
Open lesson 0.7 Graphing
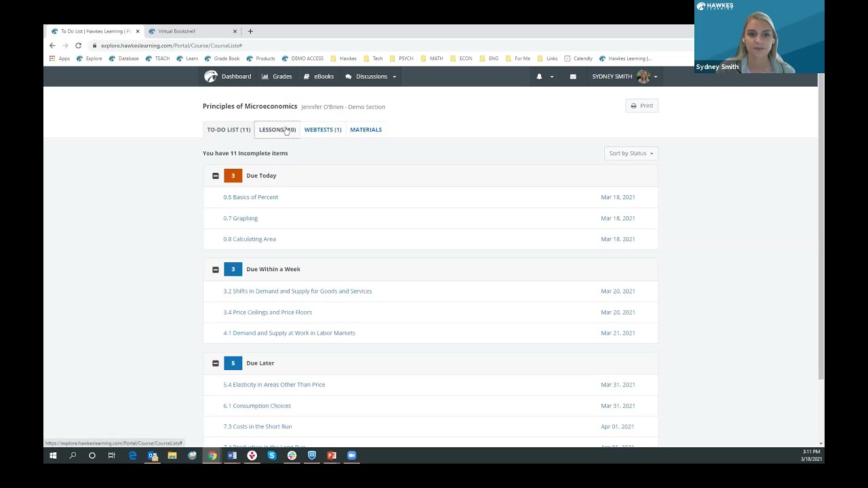pos(241,218)
